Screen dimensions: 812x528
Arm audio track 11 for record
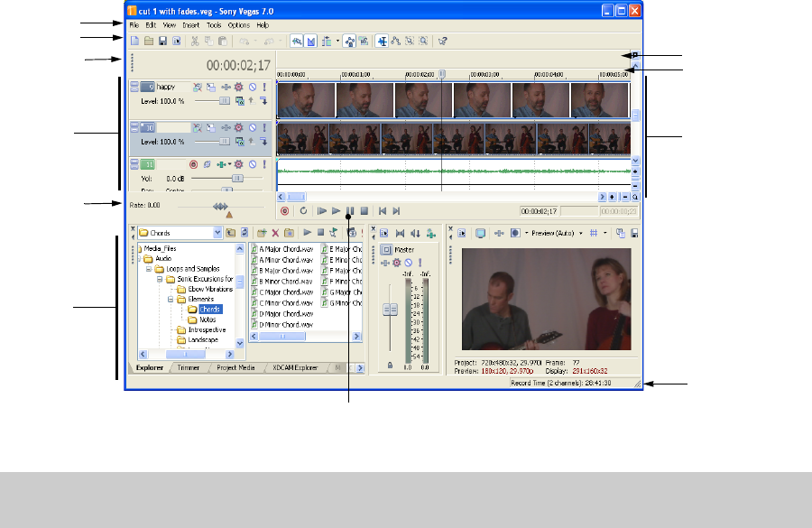(x=193, y=164)
